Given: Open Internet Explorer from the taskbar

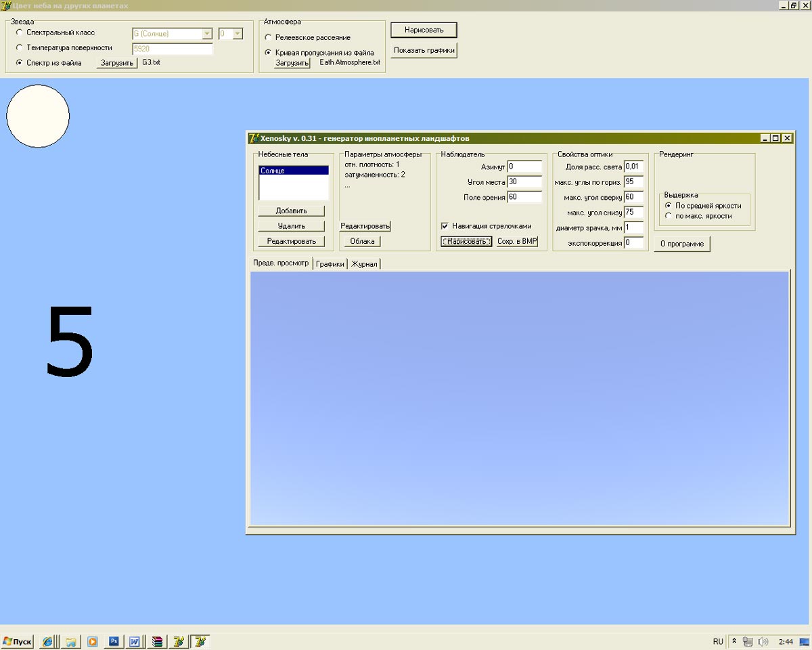Looking at the screenshot, I should pos(48,641).
